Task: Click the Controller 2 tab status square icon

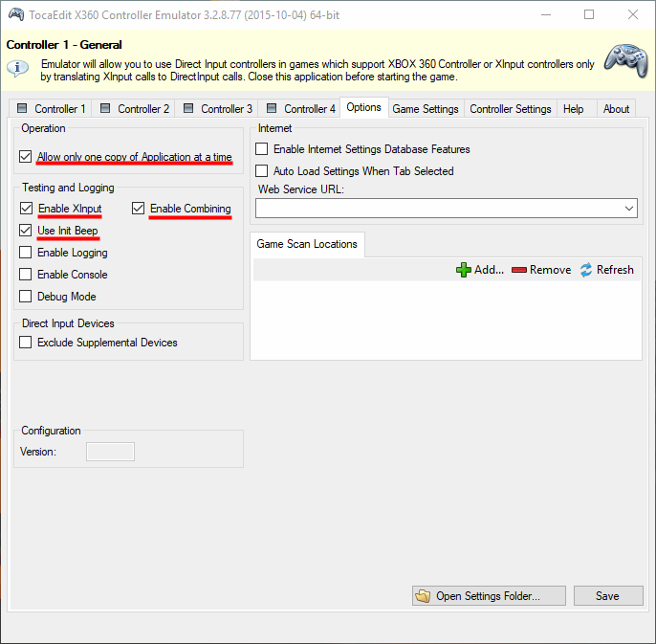Action: 105,108
